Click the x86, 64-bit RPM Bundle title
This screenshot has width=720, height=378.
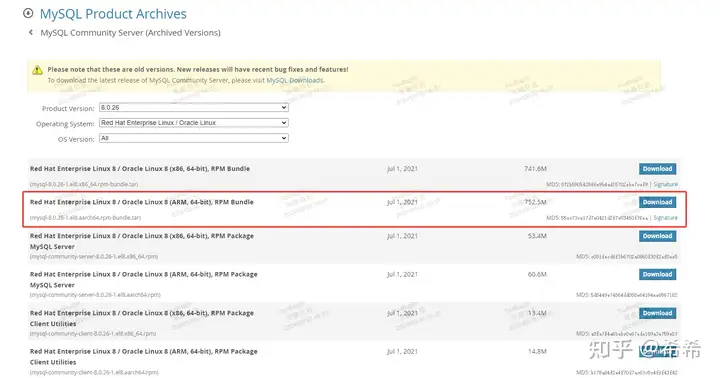coord(140,169)
